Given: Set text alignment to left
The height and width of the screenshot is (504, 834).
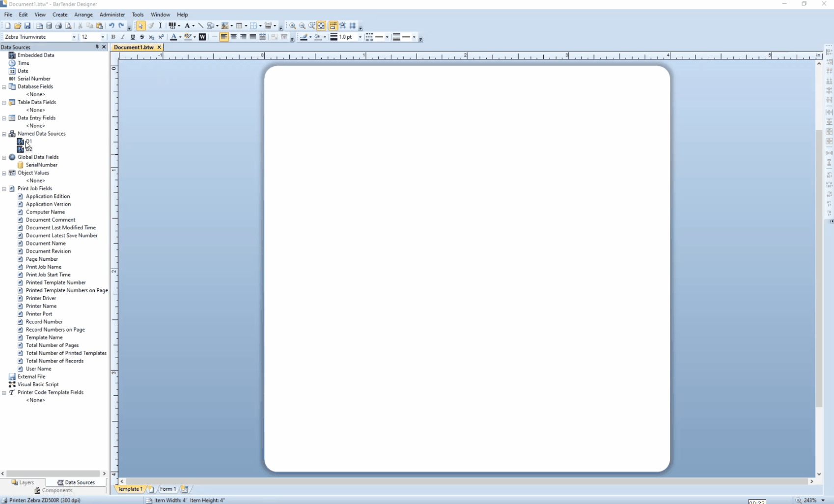Looking at the screenshot, I should click(224, 37).
